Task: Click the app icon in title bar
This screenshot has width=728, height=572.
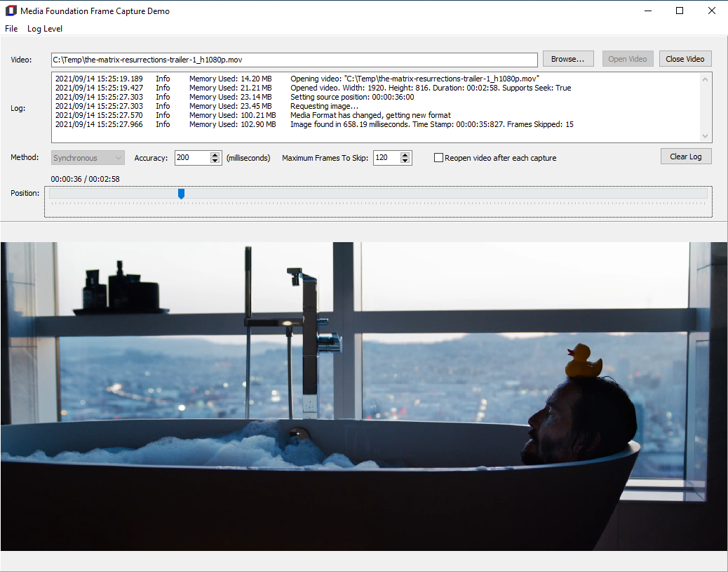Action: point(11,11)
